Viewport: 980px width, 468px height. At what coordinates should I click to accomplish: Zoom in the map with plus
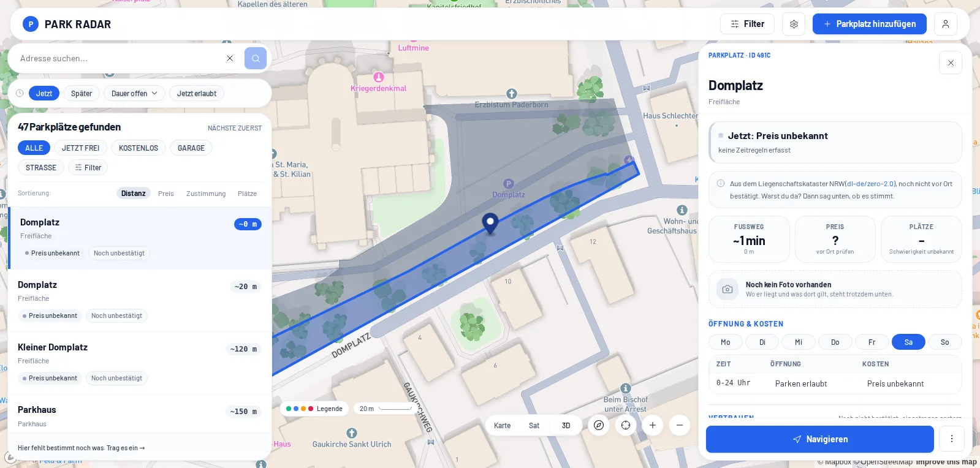click(x=653, y=425)
